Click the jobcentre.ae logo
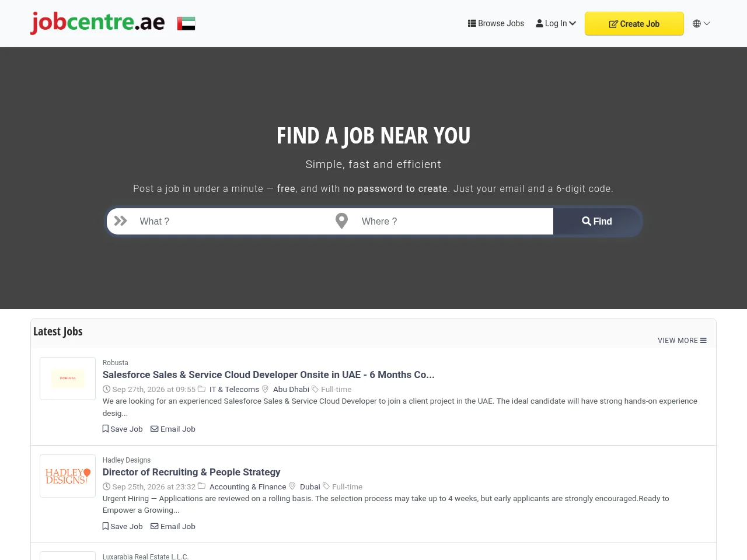The width and height of the screenshot is (747, 560). [x=97, y=23]
